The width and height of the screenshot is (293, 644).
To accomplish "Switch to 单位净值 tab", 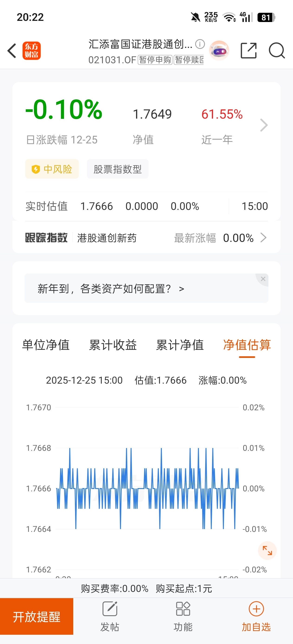I will 46,345.
